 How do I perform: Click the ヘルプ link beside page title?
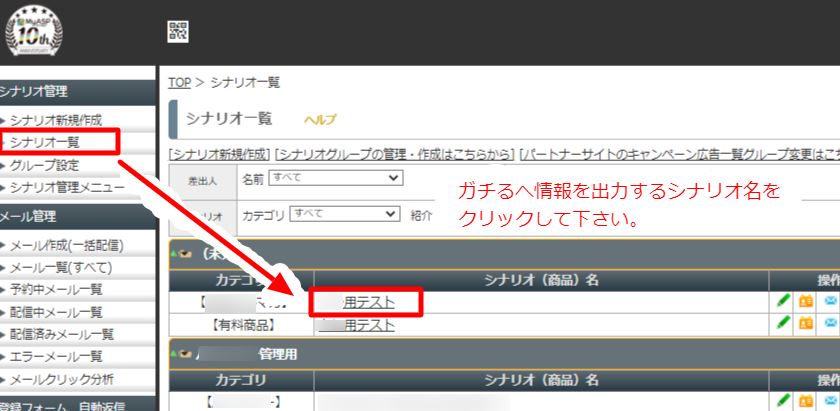tap(320, 119)
